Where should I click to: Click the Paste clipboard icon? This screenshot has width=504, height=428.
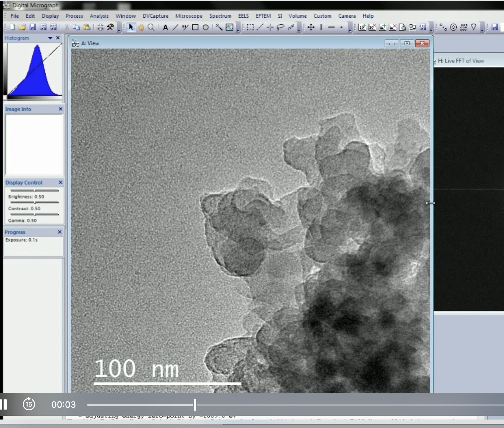tap(87, 27)
